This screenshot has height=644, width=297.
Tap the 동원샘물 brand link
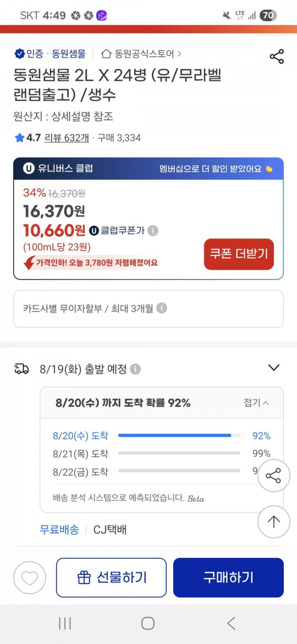69,54
